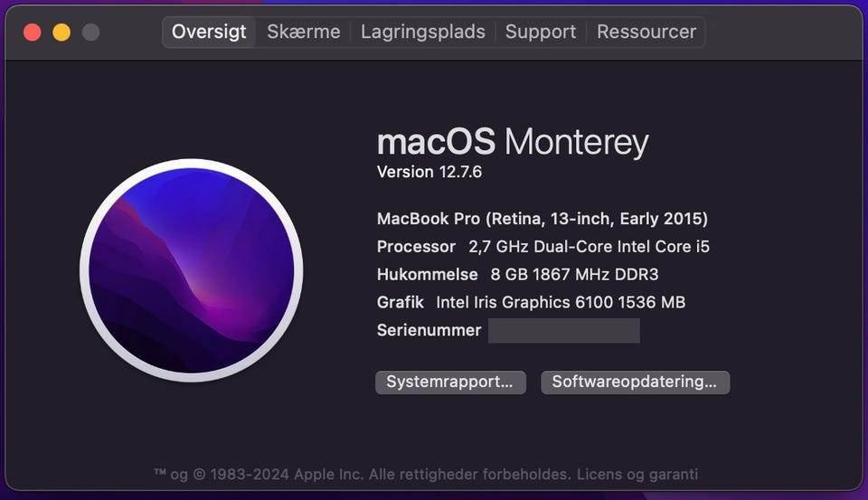Viewport: 868px width, 500px height.
Task: Open the Licens og garanti link
Action: (637, 474)
